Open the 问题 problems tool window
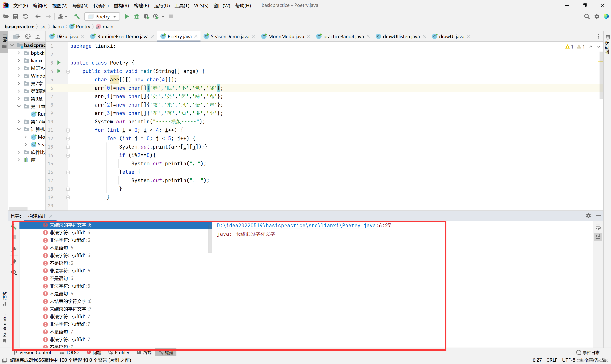The height and width of the screenshot is (364, 611). pos(94,353)
